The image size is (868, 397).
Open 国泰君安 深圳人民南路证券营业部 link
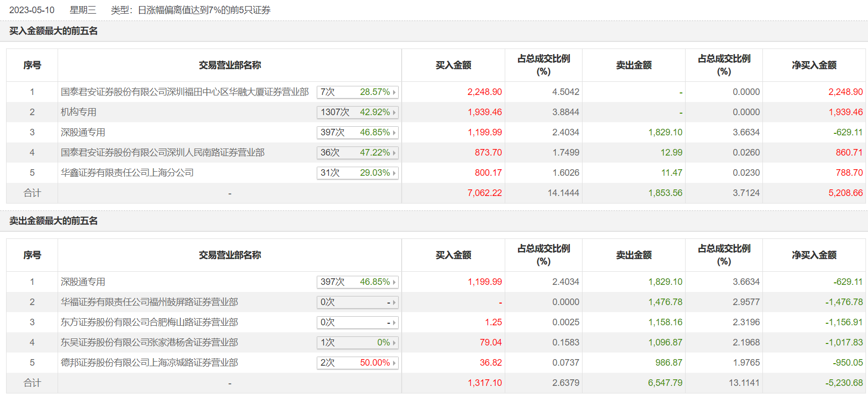(x=162, y=153)
